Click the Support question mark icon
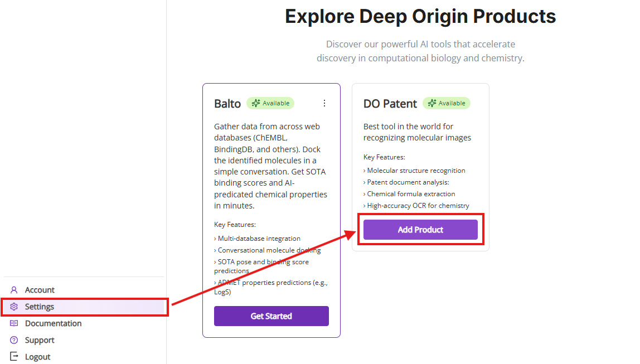Viewport: 640px width, 364px height. (x=14, y=340)
